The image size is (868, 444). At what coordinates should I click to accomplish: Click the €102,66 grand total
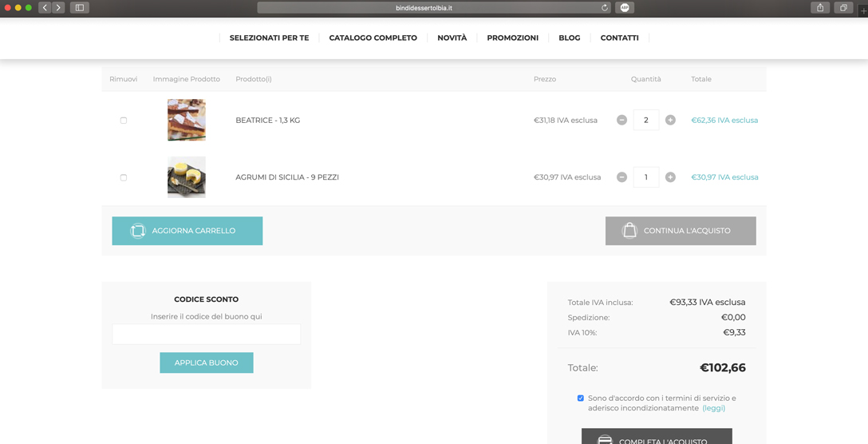[x=723, y=367]
